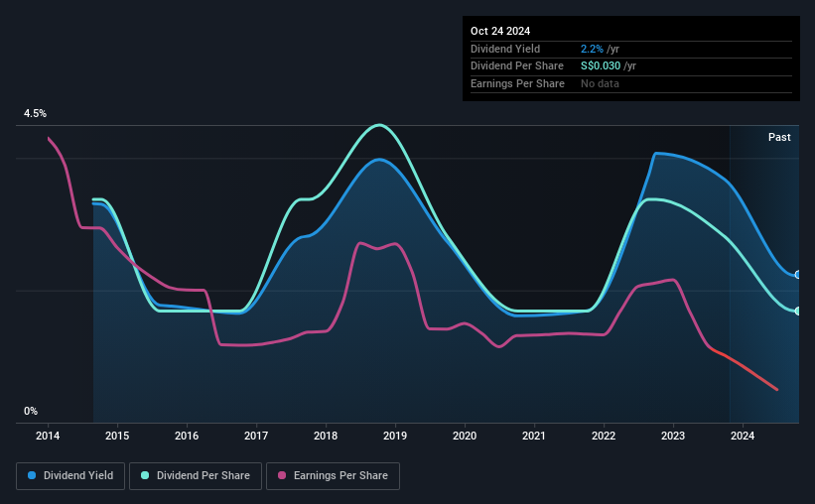The image size is (815, 504).
Task: Select the 2015 x-axis label
Action: point(117,436)
